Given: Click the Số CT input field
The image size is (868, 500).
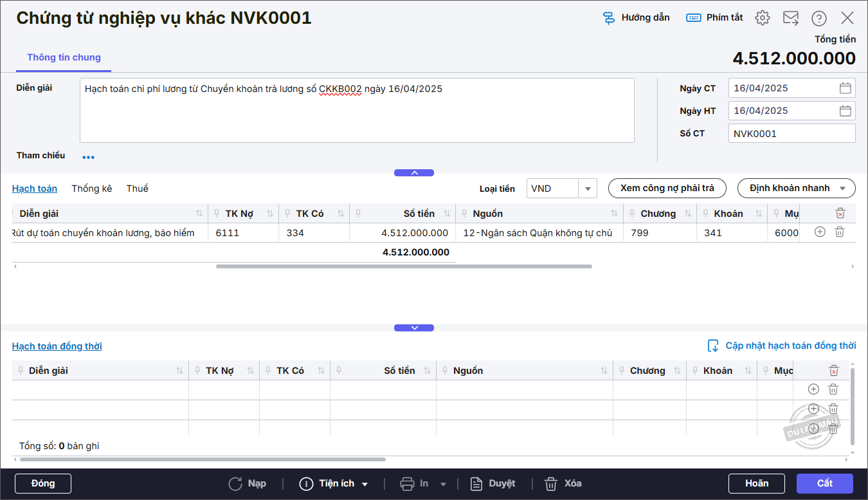Looking at the screenshot, I should (x=791, y=134).
